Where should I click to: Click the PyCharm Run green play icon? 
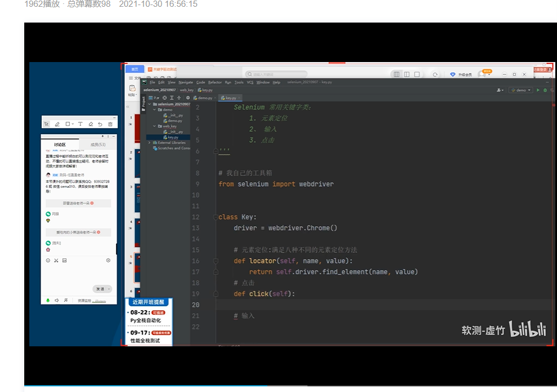(538, 90)
